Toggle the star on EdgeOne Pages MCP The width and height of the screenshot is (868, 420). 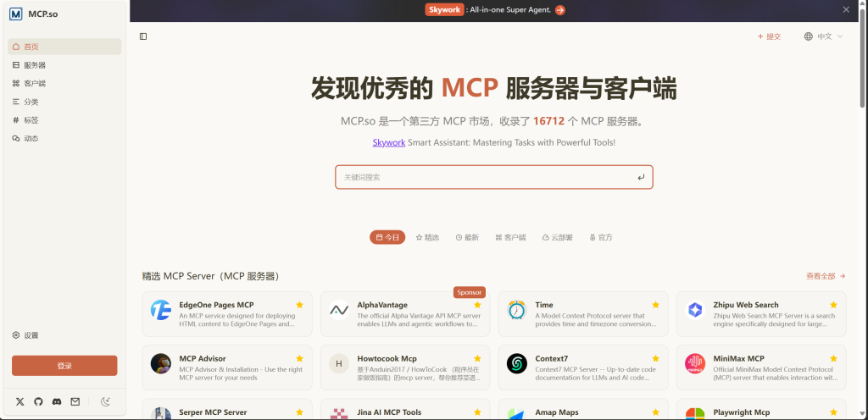299,305
